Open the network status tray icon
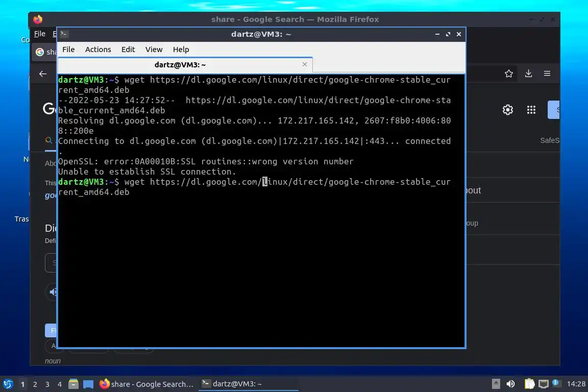Image resolution: width=588 pixels, height=392 pixels. pos(544,384)
